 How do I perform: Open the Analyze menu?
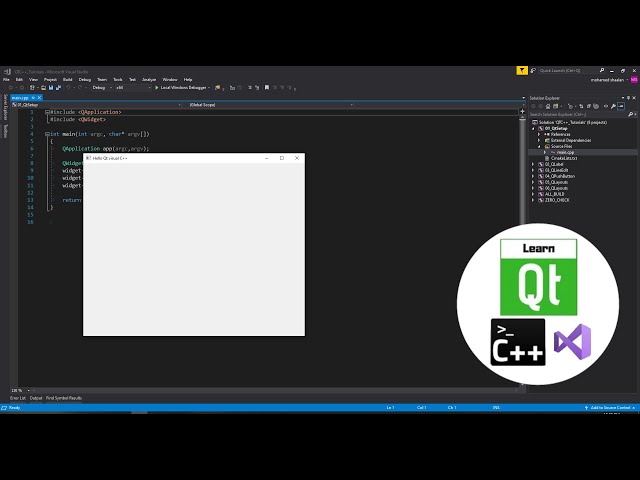coord(149,80)
